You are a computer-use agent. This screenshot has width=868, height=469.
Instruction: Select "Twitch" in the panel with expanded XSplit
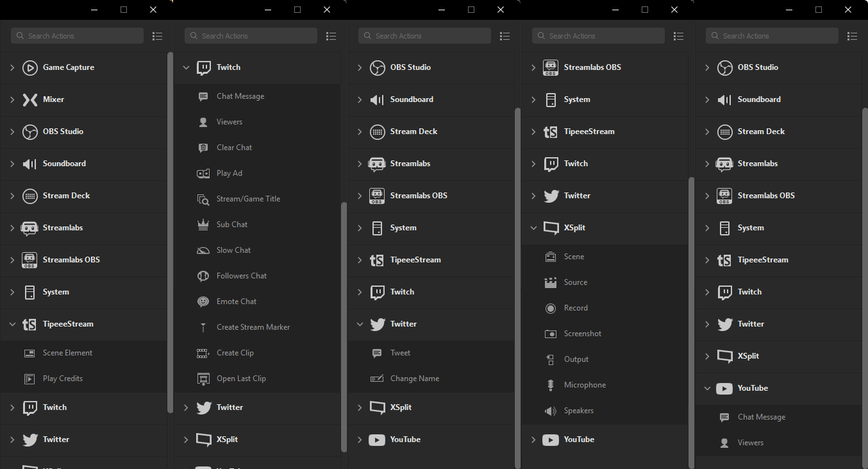tap(576, 164)
